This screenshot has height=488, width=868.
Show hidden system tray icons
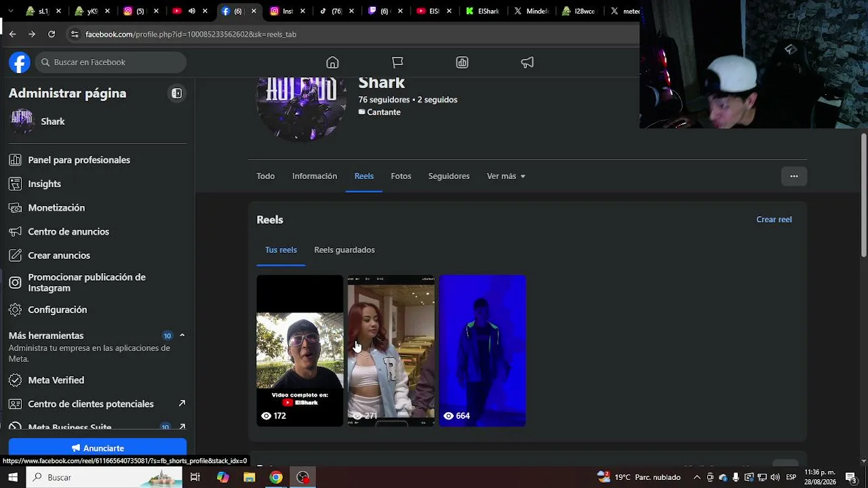pyautogui.click(x=696, y=477)
